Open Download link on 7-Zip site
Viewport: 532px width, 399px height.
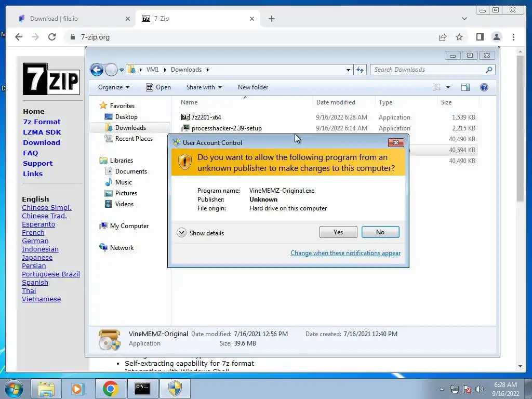pos(42,142)
